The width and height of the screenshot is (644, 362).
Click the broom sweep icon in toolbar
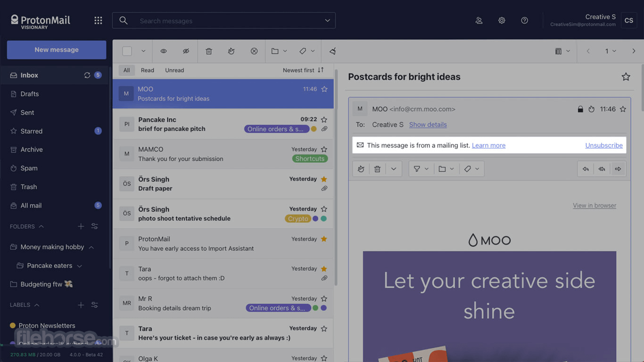tap(333, 51)
